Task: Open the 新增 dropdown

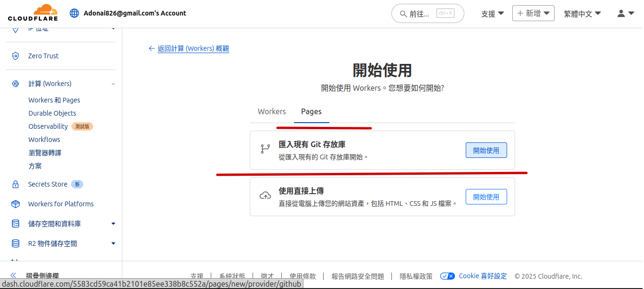Action: click(533, 13)
